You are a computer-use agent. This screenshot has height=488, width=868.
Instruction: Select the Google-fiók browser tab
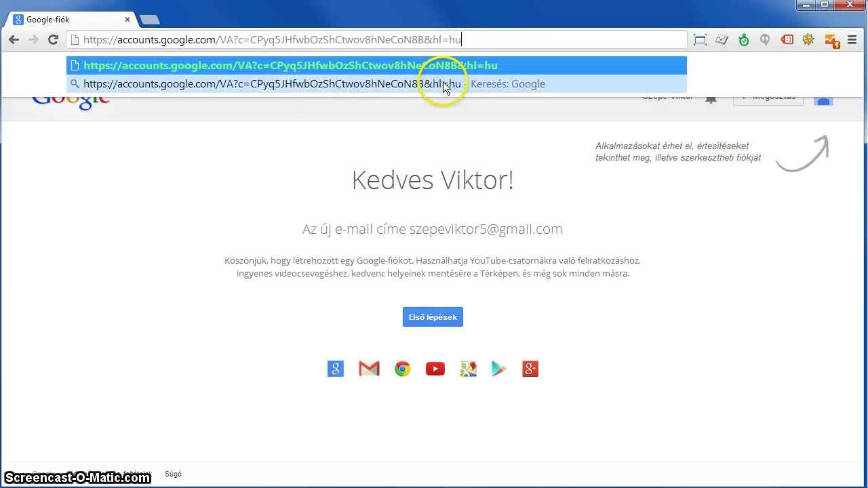pyautogui.click(x=71, y=20)
